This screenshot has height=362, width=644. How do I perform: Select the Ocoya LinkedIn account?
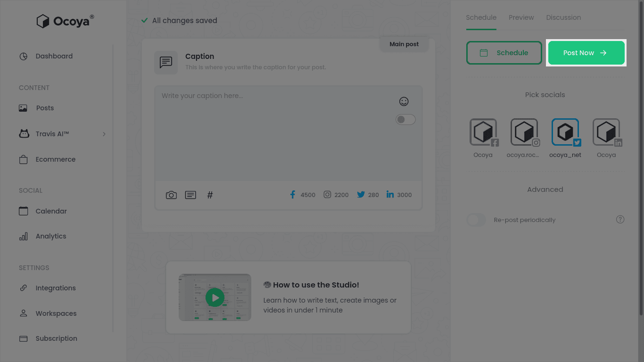pyautogui.click(x=606, y=132)
